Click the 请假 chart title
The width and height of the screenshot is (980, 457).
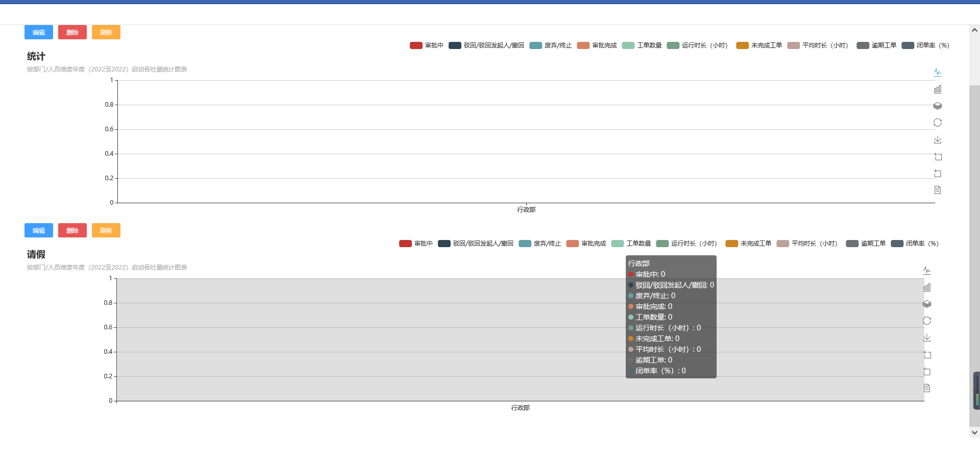click(x=36, y=254)
